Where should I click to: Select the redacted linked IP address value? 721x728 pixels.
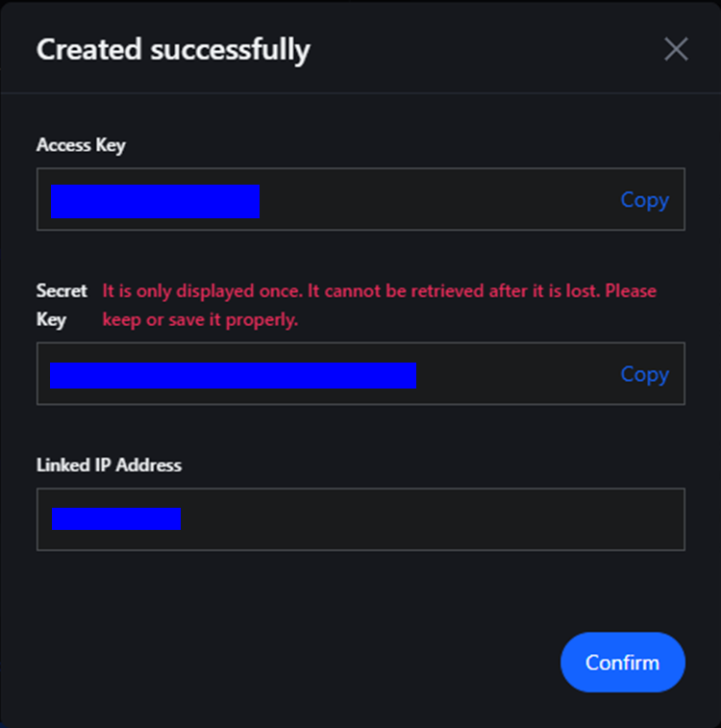pos(116,518)
